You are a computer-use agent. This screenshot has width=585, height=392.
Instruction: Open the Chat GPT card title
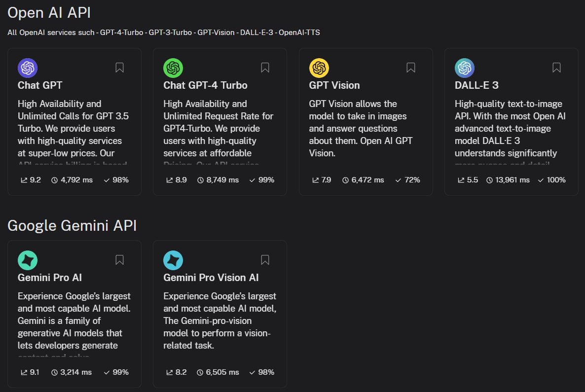40,85
